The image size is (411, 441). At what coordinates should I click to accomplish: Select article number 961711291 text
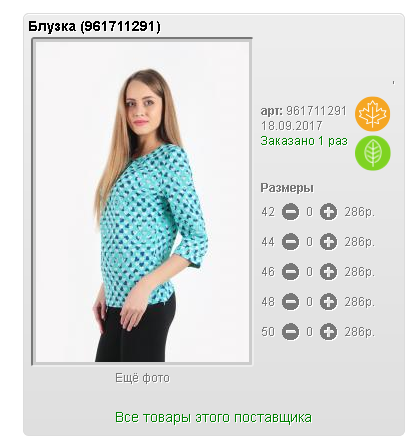click(x=316, y=111)
